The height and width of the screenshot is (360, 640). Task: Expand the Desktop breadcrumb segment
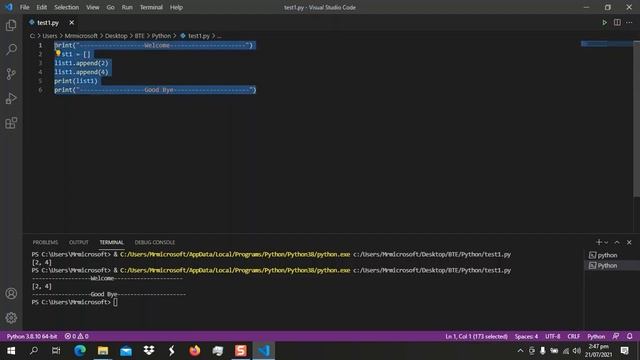116,36
